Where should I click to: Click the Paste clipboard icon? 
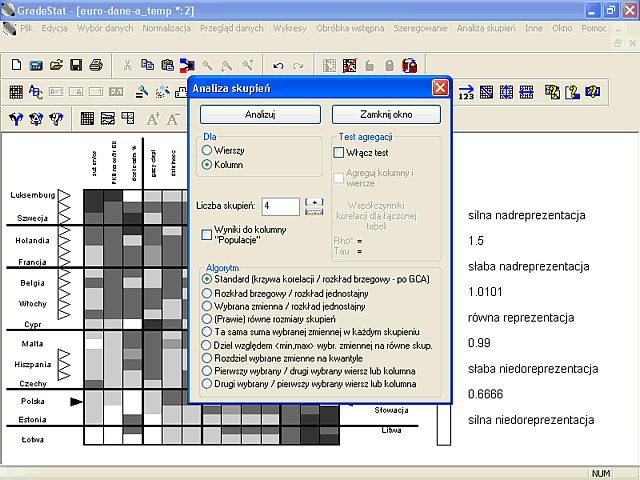(167, 65)
